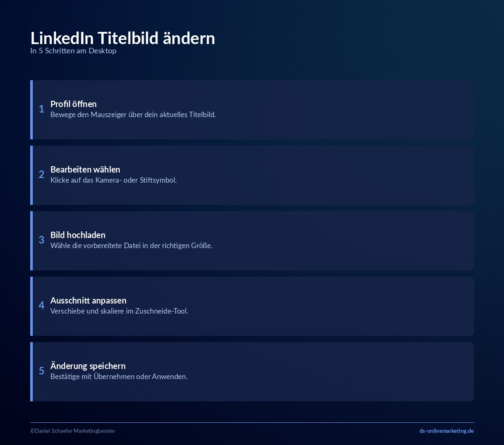This screenshot has height=445, width=504.
Task: Click the text "Verschiebe und skaliere im Zuschneide-Tool."
Action: pos(119,311)
